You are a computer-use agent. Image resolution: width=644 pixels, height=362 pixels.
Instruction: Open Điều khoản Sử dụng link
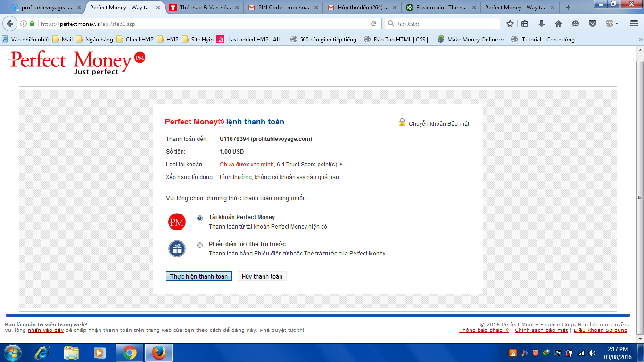click(601, 330)
